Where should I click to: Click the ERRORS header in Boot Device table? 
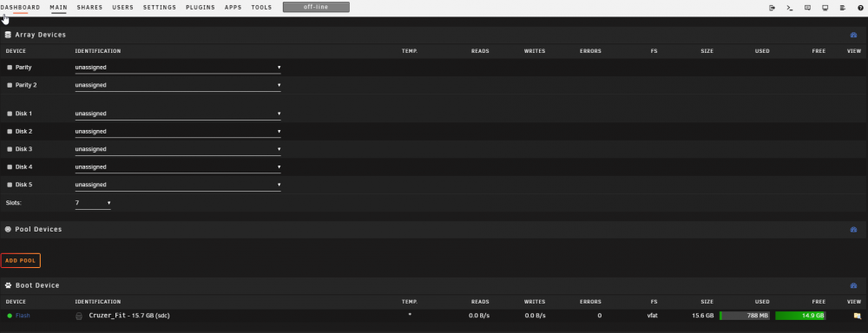590,302
